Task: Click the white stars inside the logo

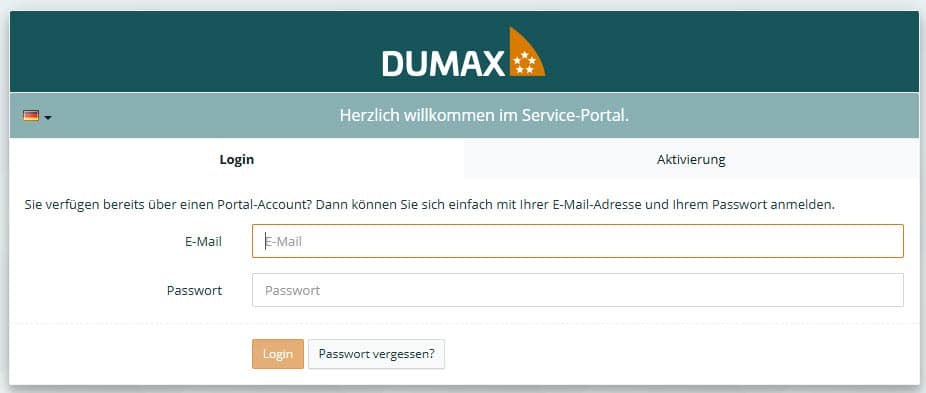Action: click(524, 63)
